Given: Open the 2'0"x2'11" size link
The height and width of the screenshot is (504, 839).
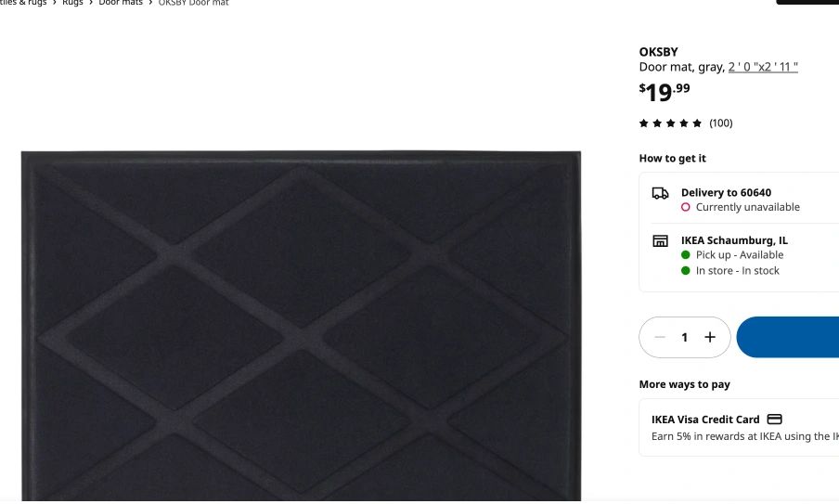Looking at the screenshot, I should pyautogui.click(x=763, y=67).
